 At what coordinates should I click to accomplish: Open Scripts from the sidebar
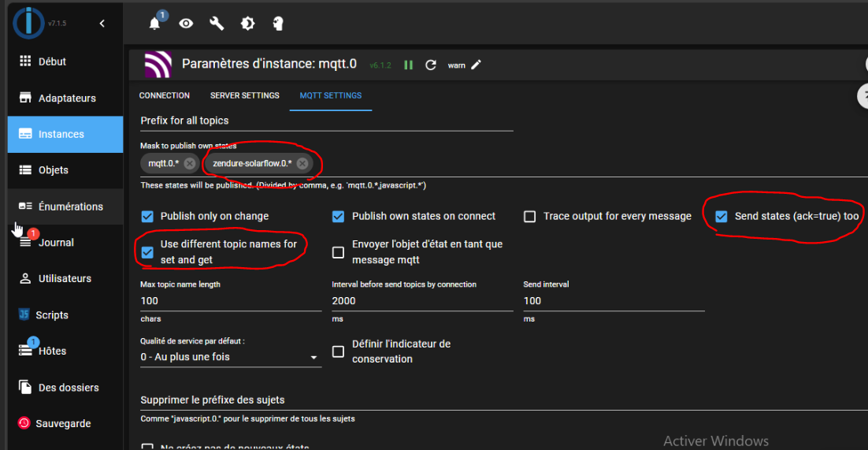point(52,315)
